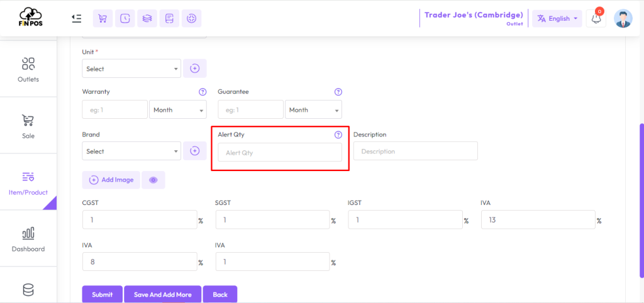Go to Sale in the sidebar
The image size is (644, 303).
[28, 126]
